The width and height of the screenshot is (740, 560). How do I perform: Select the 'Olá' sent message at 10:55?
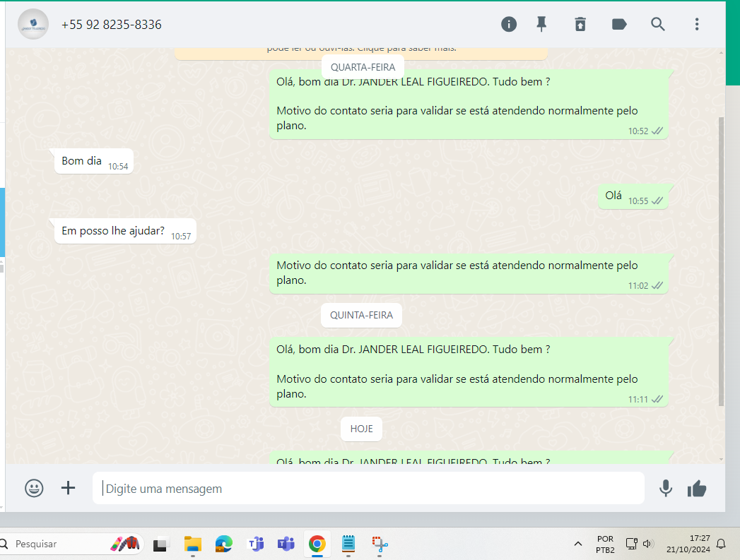[633, 196]
